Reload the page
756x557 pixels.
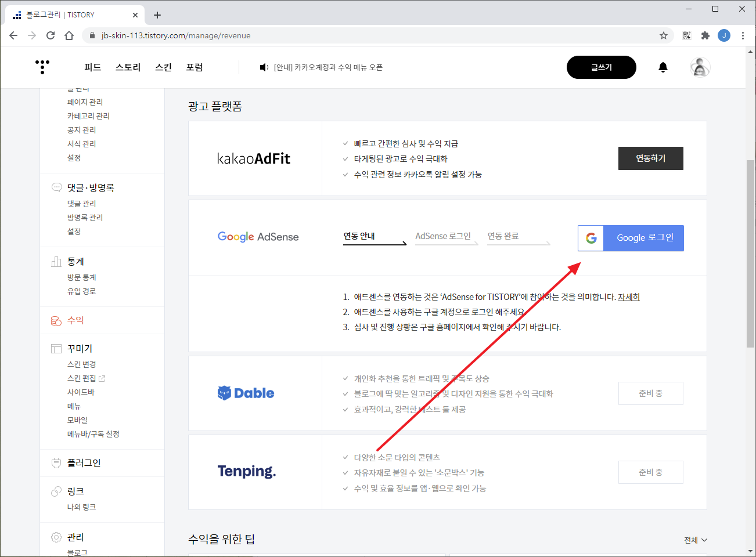pyautogui.click(x=51, y=35)
